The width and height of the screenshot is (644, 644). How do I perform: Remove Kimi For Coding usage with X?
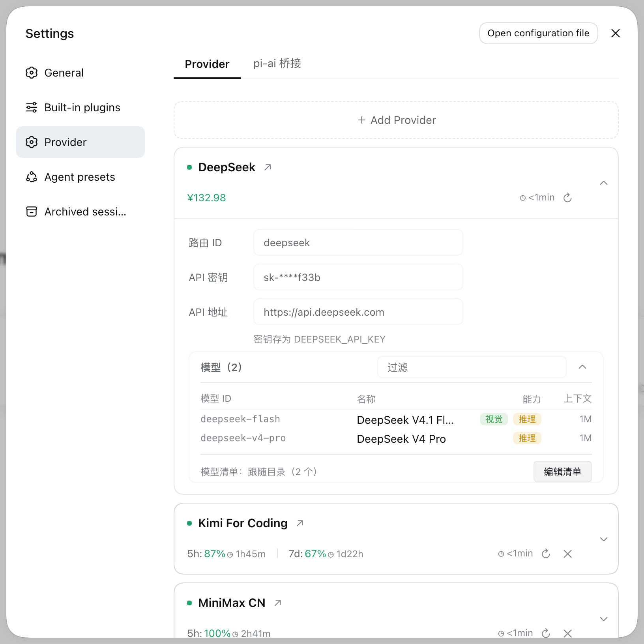567,554
